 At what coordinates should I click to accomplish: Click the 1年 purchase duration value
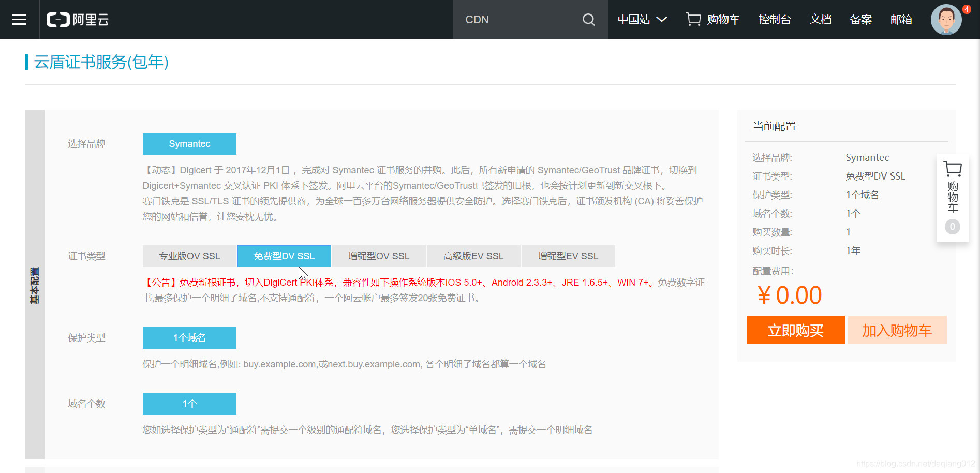tap(853, 251)
